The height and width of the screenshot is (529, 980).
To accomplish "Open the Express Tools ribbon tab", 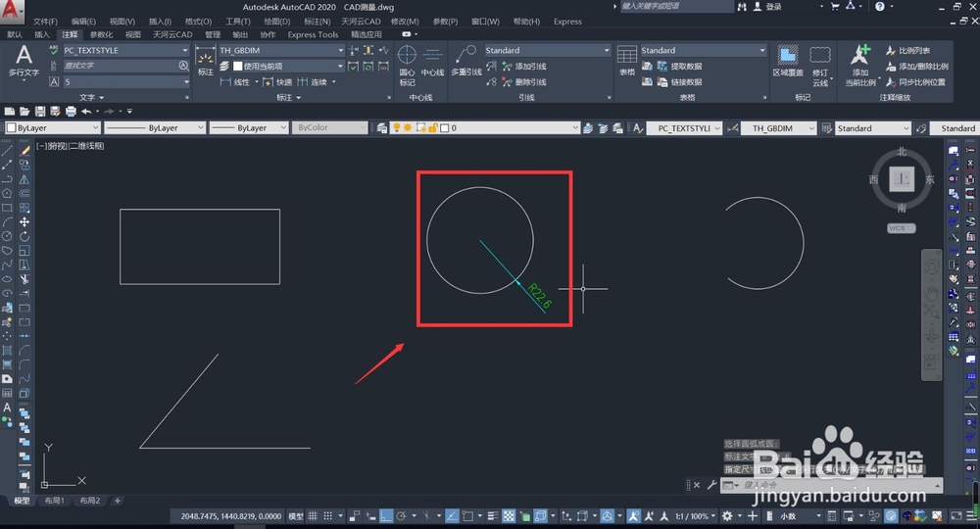I will click(x=313, y=34).
